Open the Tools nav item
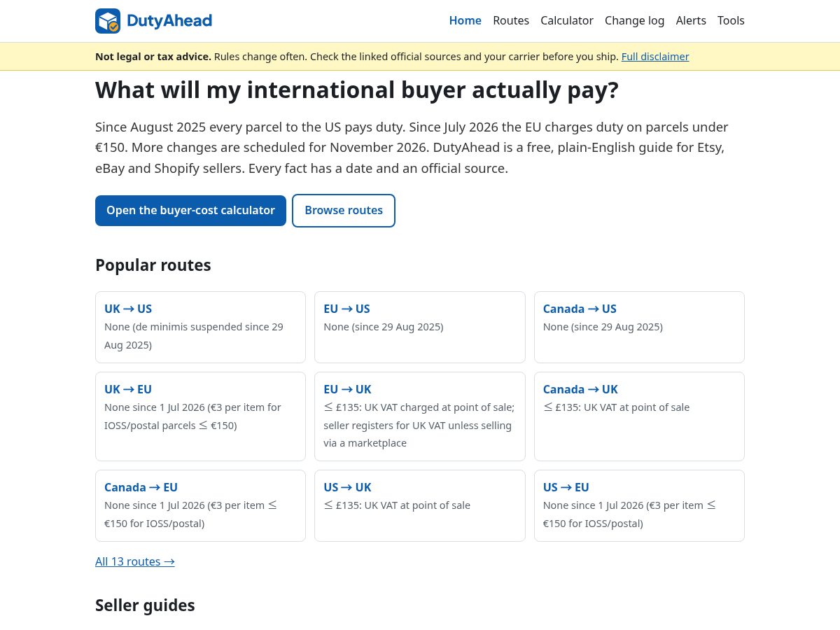 pos(731,20)
